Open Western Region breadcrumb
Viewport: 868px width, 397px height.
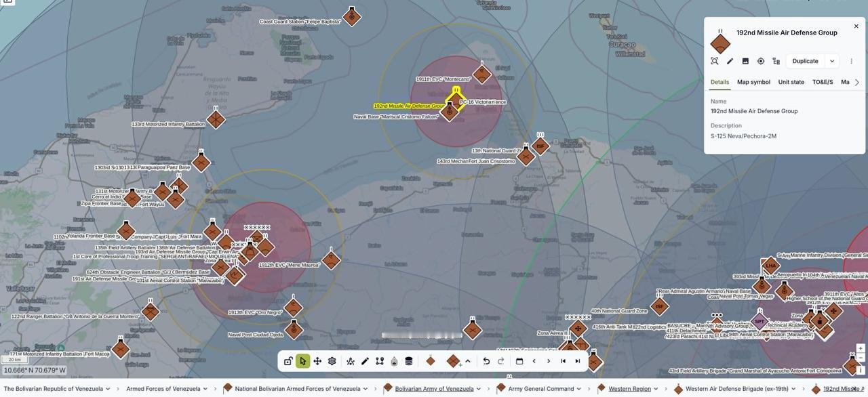629,389
